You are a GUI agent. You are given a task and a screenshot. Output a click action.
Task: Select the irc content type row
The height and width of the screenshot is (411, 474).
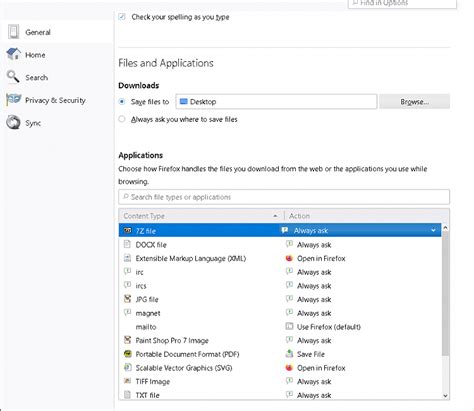click(280, 272)
